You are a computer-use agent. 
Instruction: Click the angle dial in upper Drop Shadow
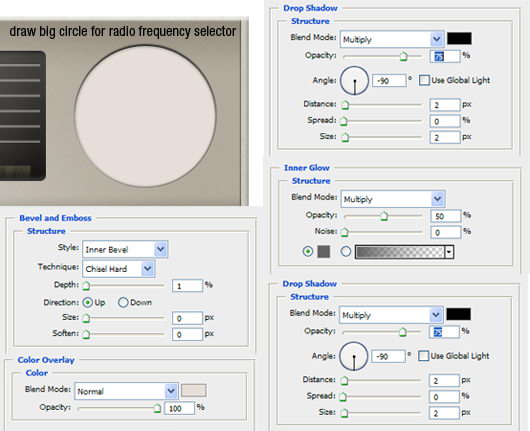point(354,80)
